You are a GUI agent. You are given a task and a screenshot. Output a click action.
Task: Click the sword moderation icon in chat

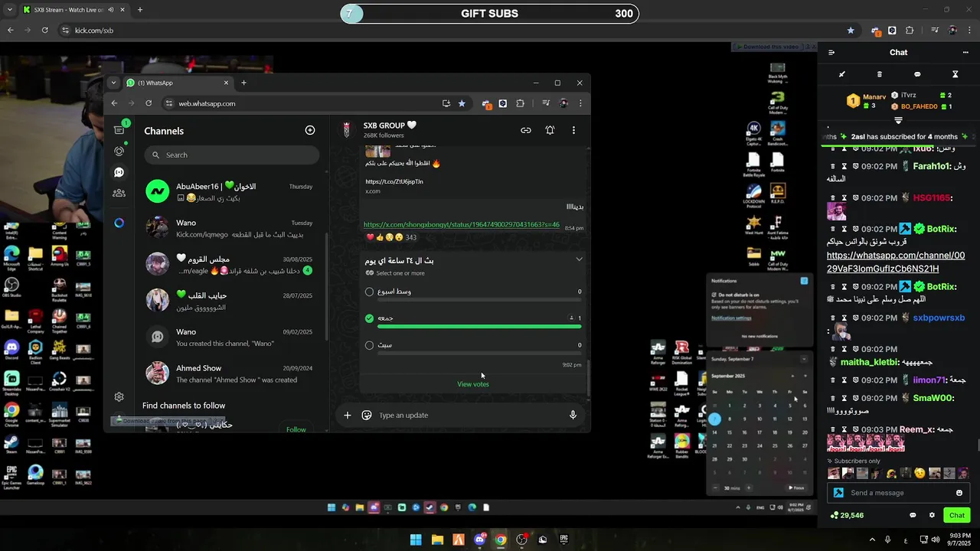841,74
